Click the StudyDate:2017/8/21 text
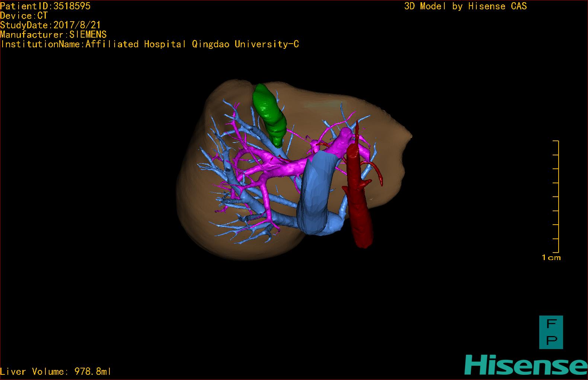Screen dimensions: 588x380 [x=51, y=25]
